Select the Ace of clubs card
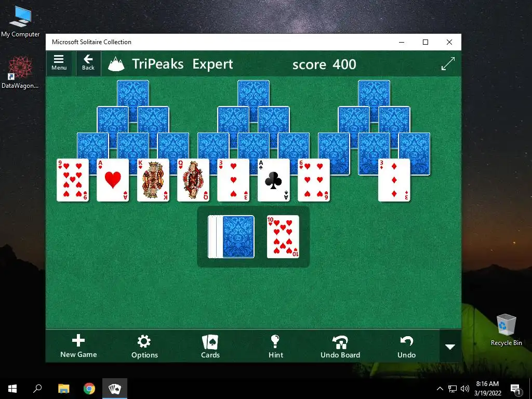Image resolution: width=532 pixels, height=399 pixels. (x=273, y=180)
